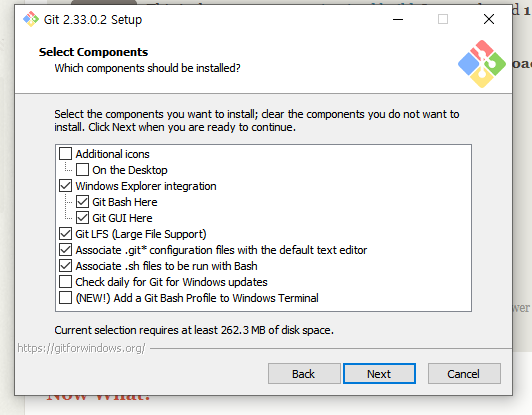Enable the Additional icons checkbox
Screen dimensions: 532x415
tap(65, 154)
